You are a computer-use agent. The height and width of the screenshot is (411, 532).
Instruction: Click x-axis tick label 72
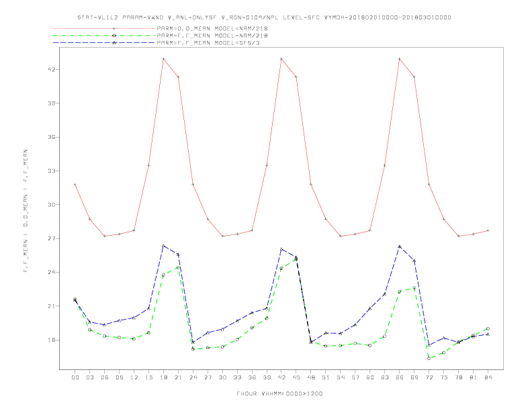click(429, 377)
